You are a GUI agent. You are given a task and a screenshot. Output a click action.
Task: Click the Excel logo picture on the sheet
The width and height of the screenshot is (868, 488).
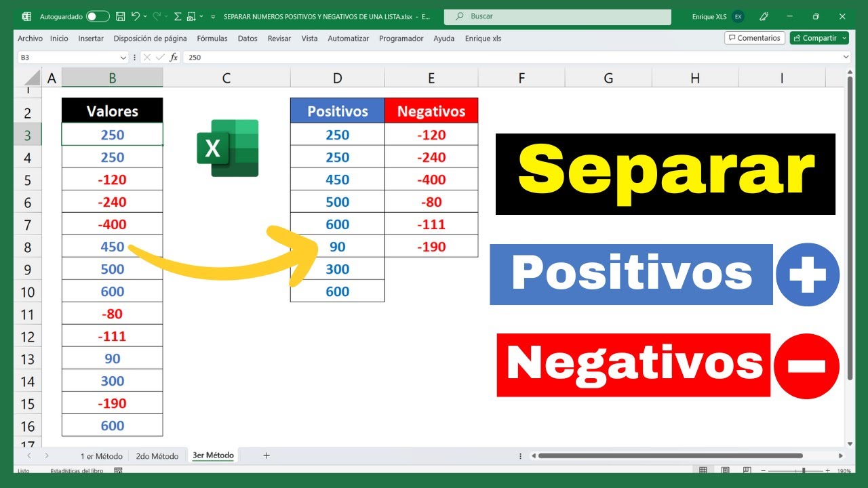pyautogui.click(x=228, y=148)
